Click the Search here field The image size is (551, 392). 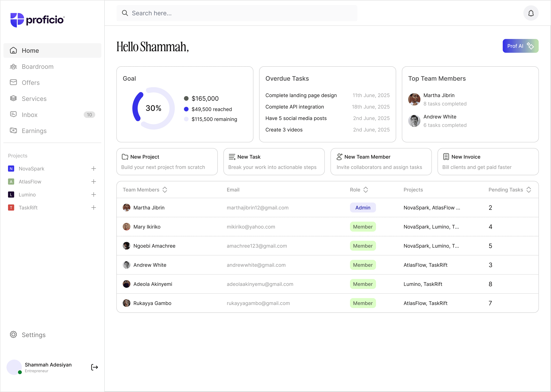click(x=237, y=13)
